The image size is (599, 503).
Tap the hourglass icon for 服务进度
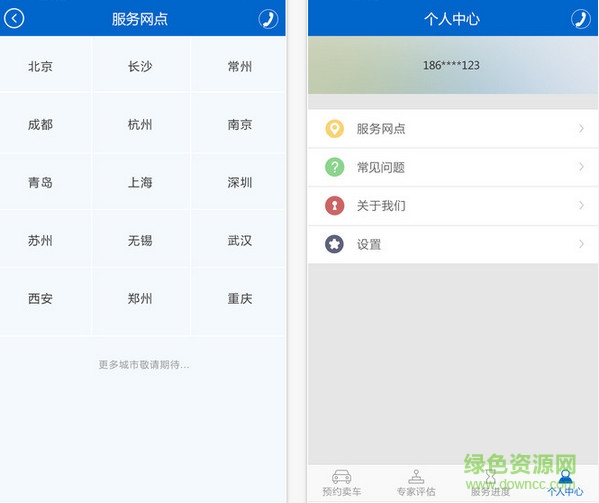[491, 476]
